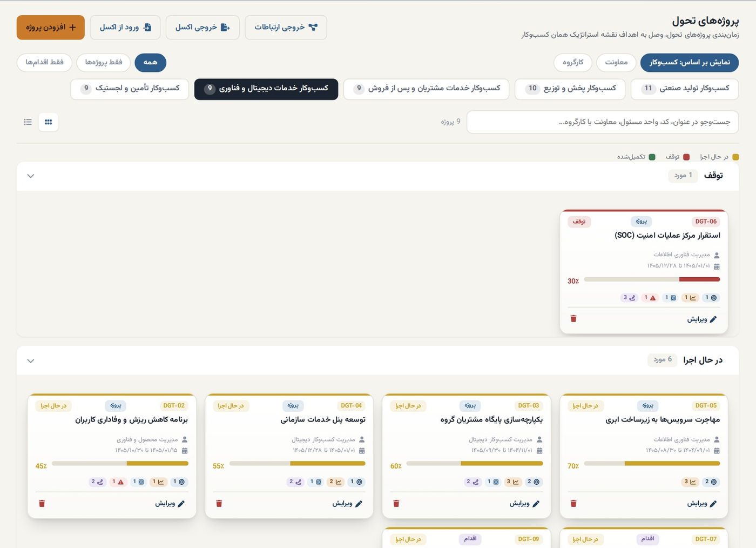This screenshot has width=756, height=548.
Task: Click the target badge on DGT-05 card
Action: 711,482
